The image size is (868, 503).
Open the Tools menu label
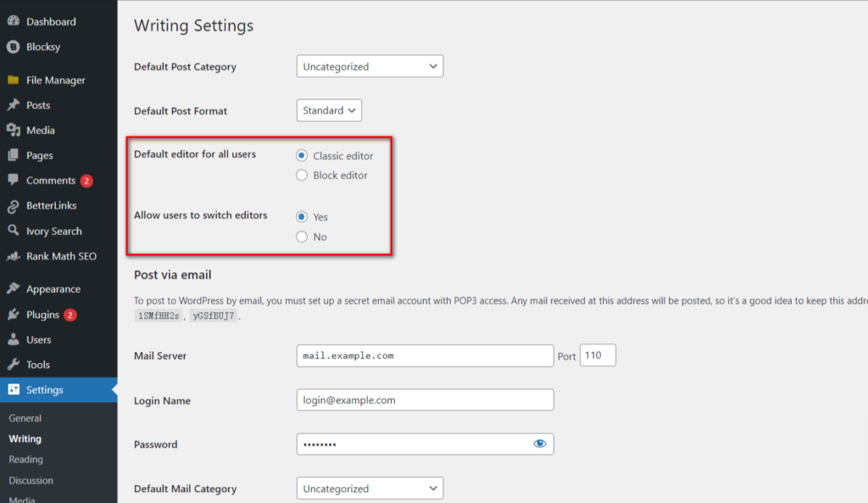[38, 365]
